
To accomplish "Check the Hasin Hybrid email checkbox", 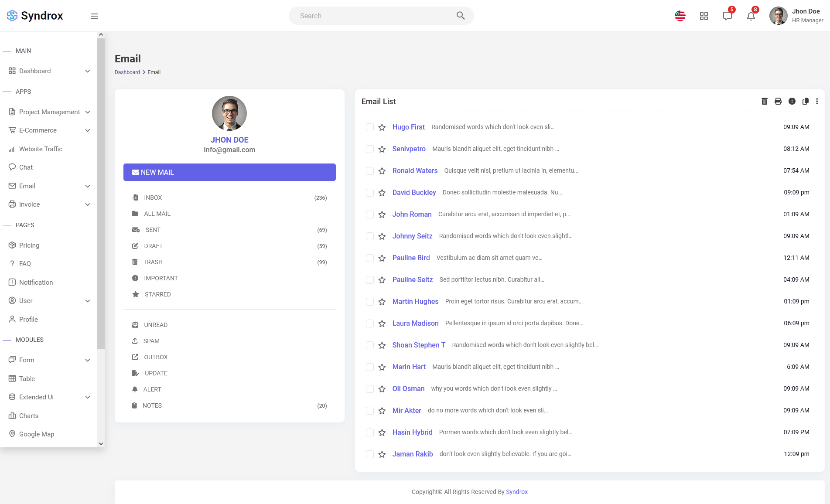I will point(370,432).
